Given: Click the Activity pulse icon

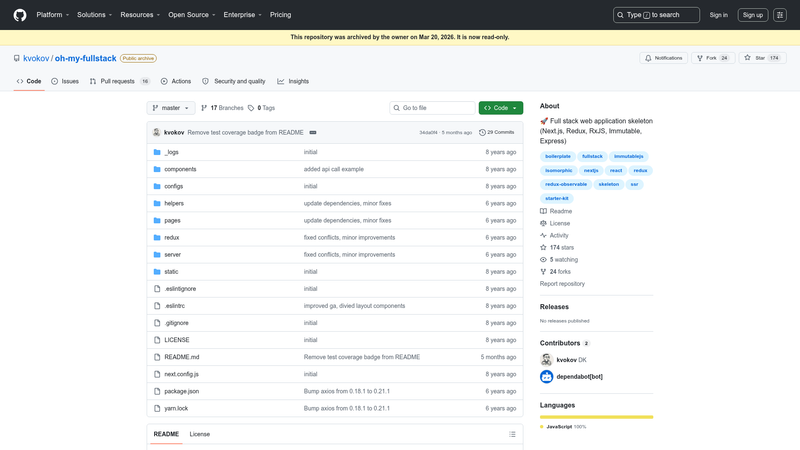Looking at the screenshot, I should (x=543, y=235).
